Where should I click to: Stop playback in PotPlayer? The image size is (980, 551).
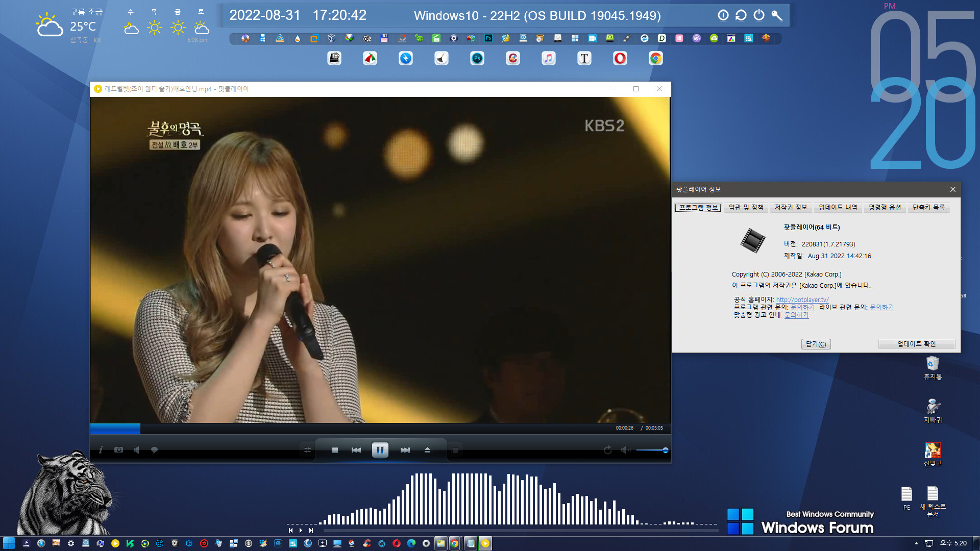(x=335, y=450)
